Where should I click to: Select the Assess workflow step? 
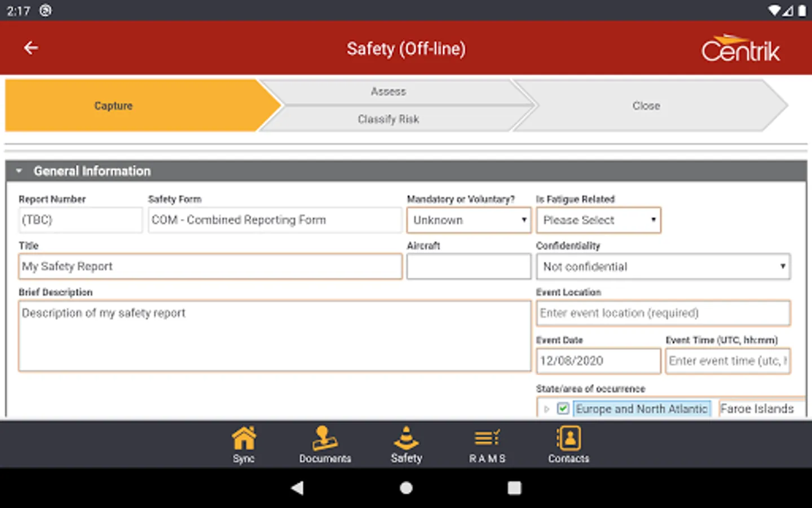click(x=396, y=91)
